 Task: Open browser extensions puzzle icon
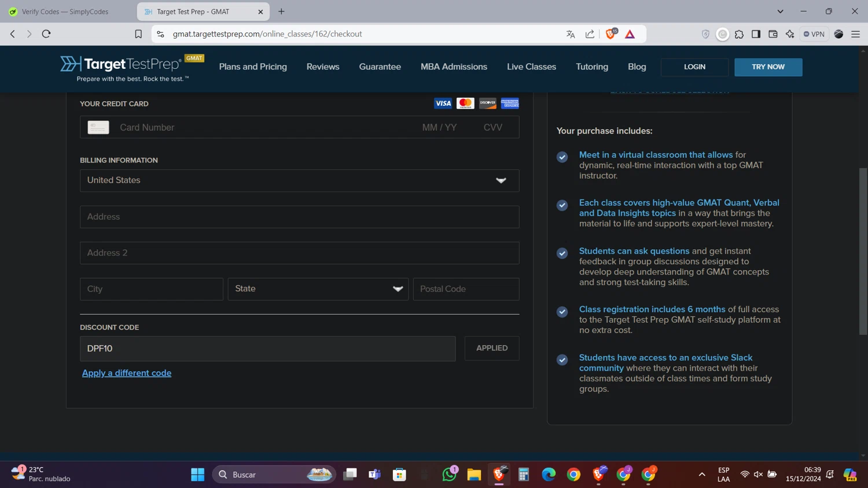click(x=739, y=34)
